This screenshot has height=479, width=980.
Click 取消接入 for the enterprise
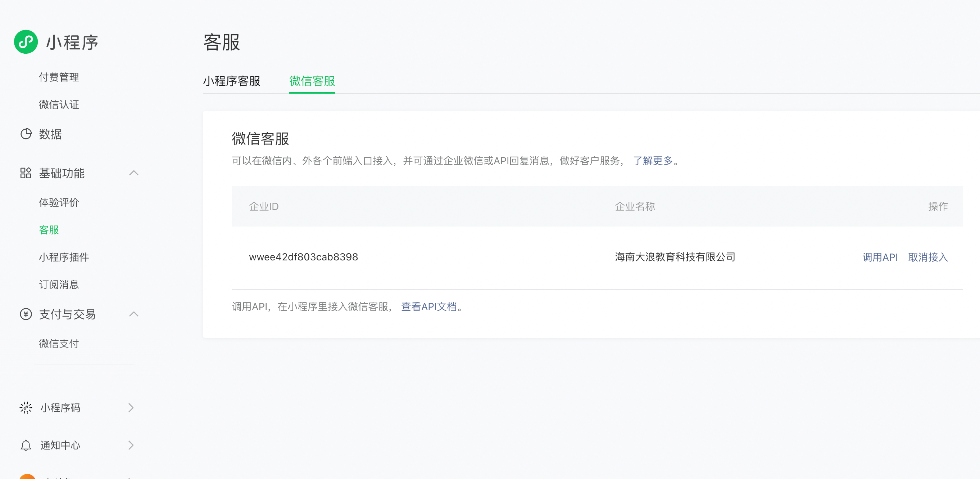coord(927,258)
